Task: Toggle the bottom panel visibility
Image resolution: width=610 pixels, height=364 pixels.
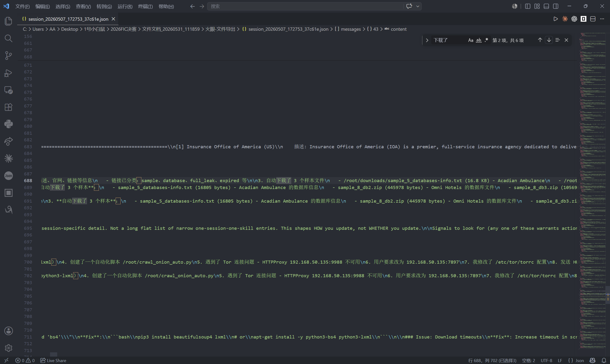Action: (546, 6)
